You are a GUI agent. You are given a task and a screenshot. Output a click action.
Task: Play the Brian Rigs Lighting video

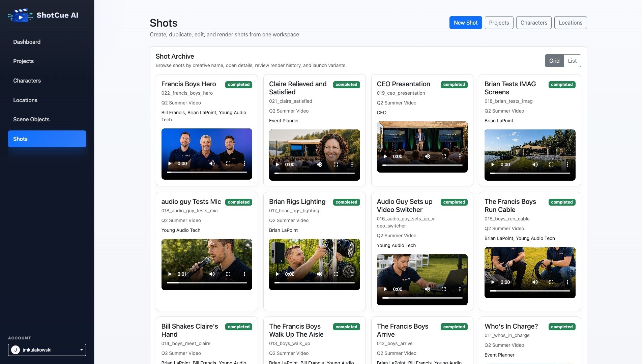tap(278, 274)
